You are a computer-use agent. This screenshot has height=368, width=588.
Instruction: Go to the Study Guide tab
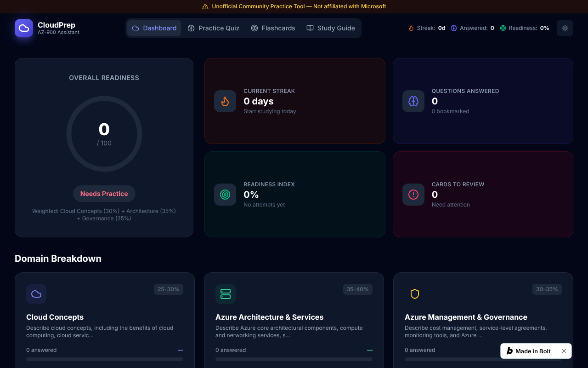tap(331, 28)
